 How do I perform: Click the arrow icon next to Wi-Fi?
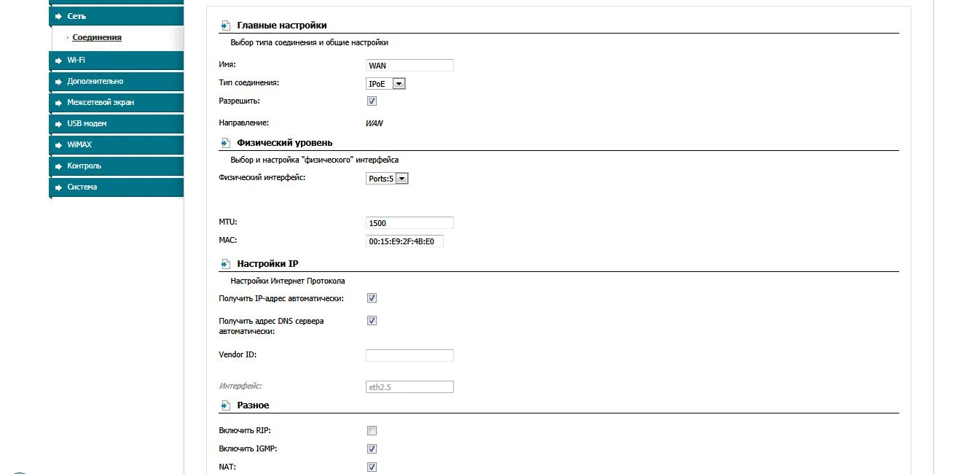[x=57, y=60]
